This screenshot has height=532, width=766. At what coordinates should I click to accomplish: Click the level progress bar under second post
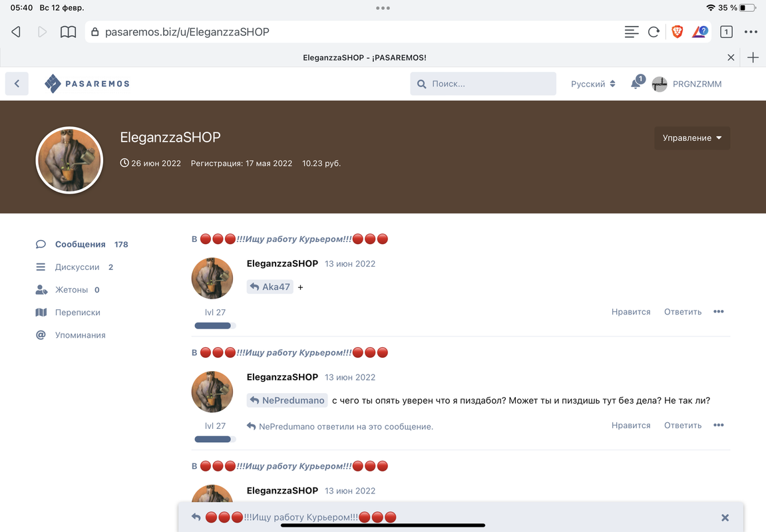[x=215, y=440]
